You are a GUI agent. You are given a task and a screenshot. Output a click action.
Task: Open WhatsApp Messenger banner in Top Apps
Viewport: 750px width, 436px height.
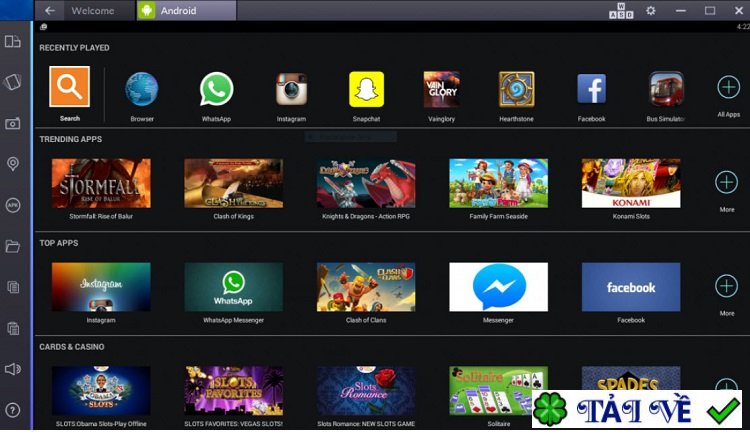click(x=233, y=287)
